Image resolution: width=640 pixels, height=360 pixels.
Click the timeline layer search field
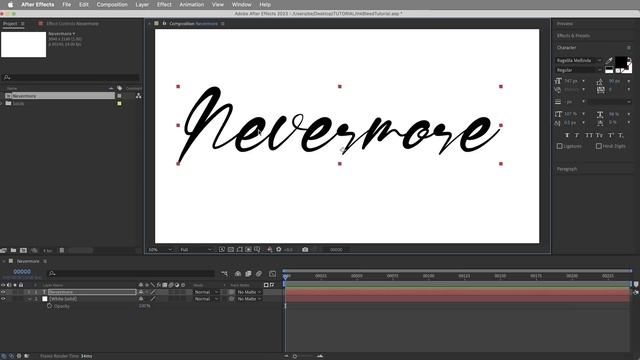click(131, 273)
